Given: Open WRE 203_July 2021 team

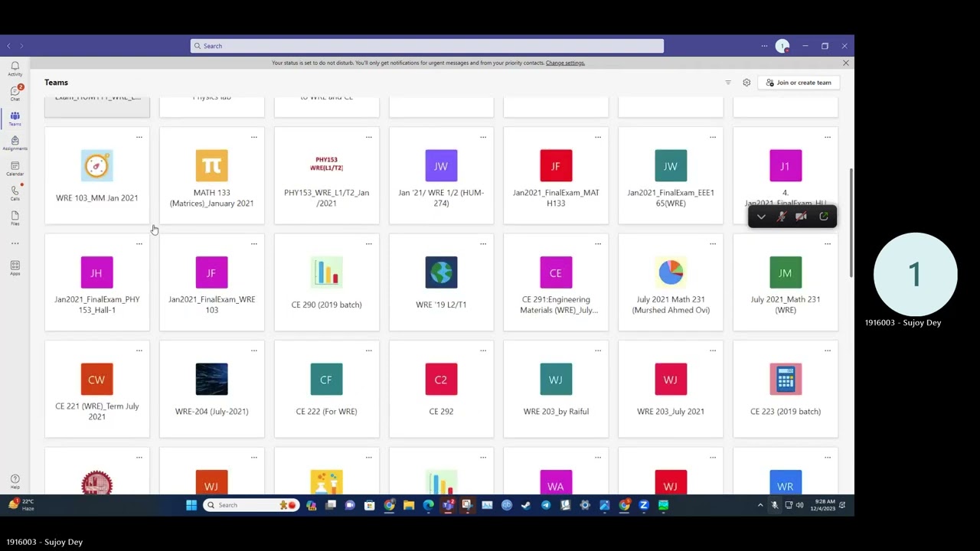Looking at the screenshot, I should point(671,390).
